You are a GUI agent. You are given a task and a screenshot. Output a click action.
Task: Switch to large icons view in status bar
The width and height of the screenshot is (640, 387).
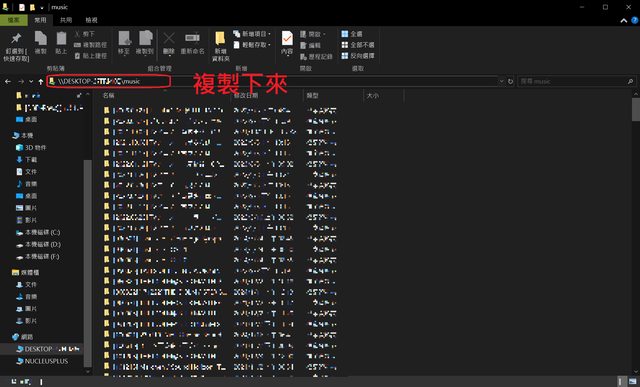click(632, 381)
